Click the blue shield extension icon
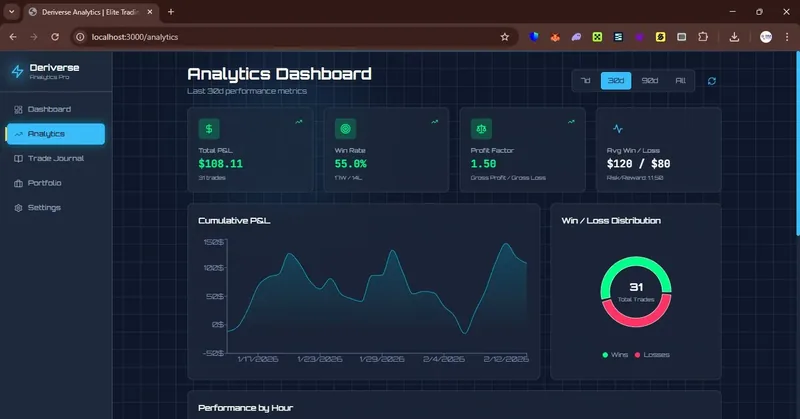Screen dimensions: 800x419 coord(534,37)
